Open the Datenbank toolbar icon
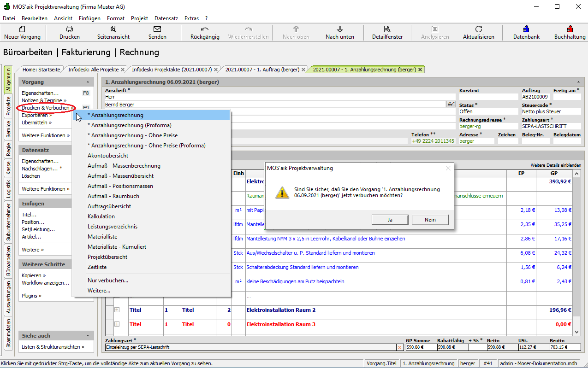Screen dimensions: 588x368 [x=526, y=29]
